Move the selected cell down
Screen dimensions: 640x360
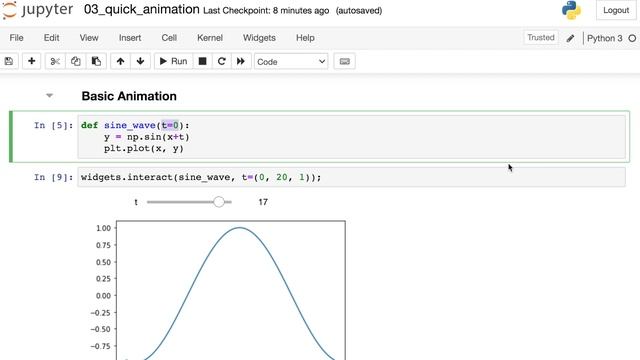[140, 61]
